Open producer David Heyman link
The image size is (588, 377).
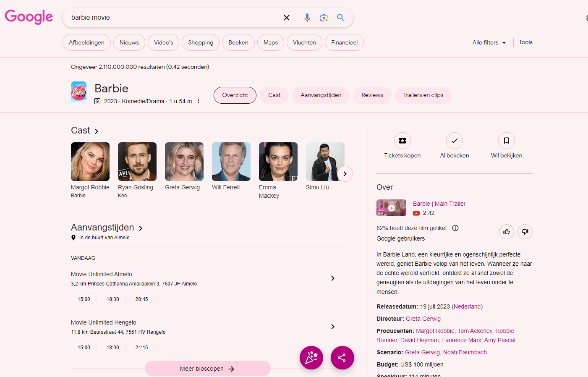tap(419, 340)
